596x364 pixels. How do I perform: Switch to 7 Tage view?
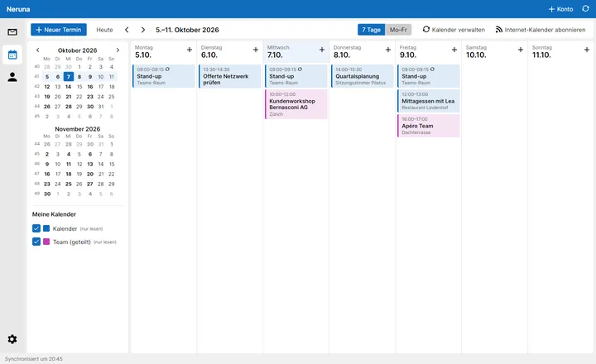pos(371,30)
